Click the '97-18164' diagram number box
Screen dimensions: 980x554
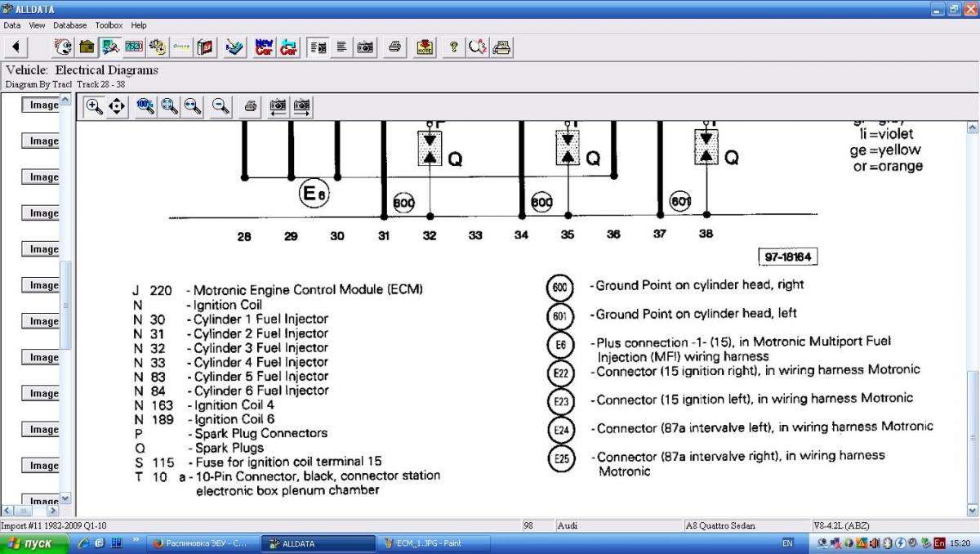pyautogui.click(x=787, y=257)
